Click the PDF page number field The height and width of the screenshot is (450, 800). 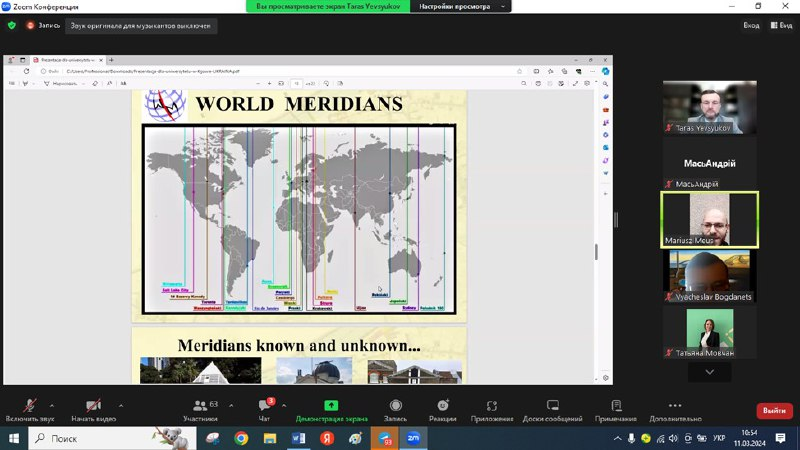click(x=296, y=84)
